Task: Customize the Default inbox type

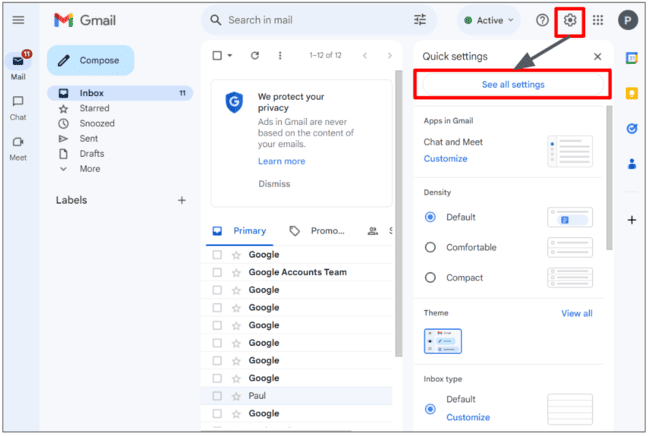Action: [468, 418]
